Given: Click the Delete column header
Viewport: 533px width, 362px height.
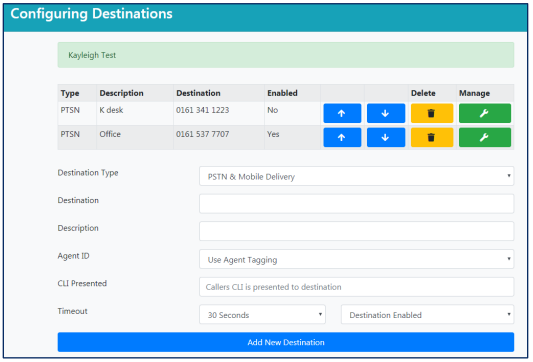Looking at the screenshot, I should (423, 93).
